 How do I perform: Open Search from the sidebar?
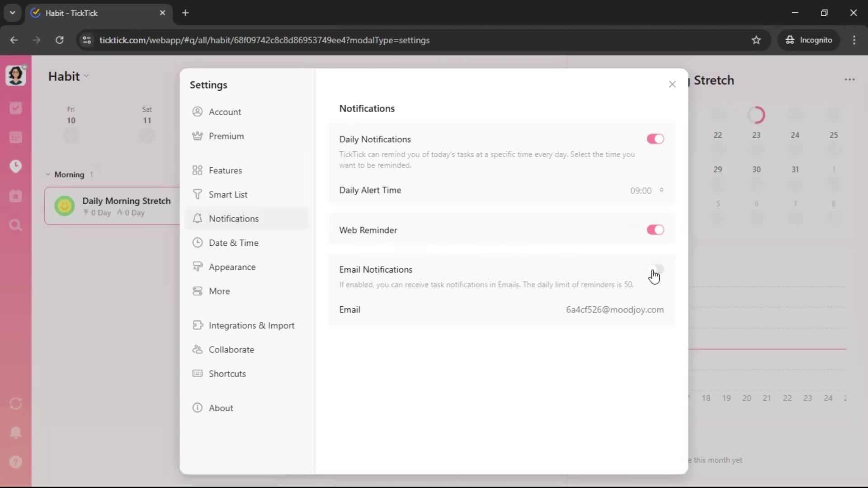coord(16,225)
